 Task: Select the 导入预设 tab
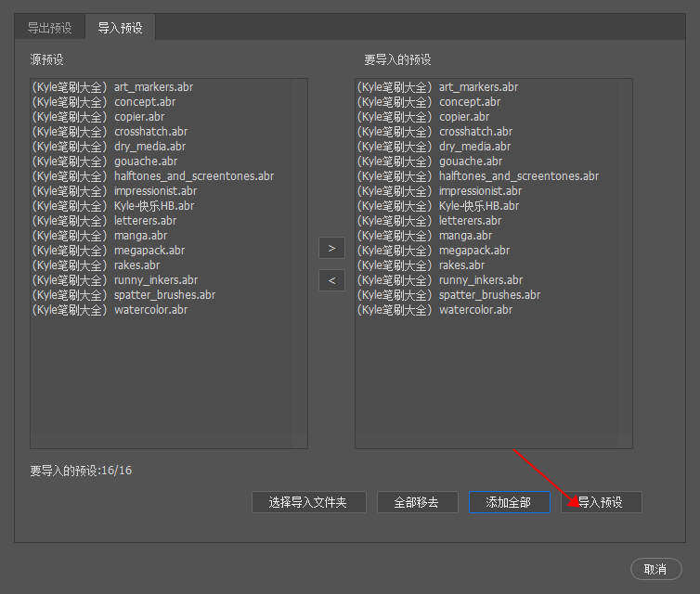[x=120, y=28]
